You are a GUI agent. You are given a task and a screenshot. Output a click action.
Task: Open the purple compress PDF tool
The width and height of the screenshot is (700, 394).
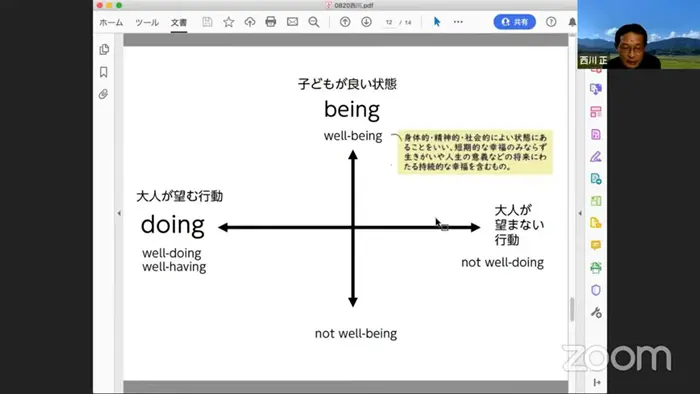tap(596, 134)
